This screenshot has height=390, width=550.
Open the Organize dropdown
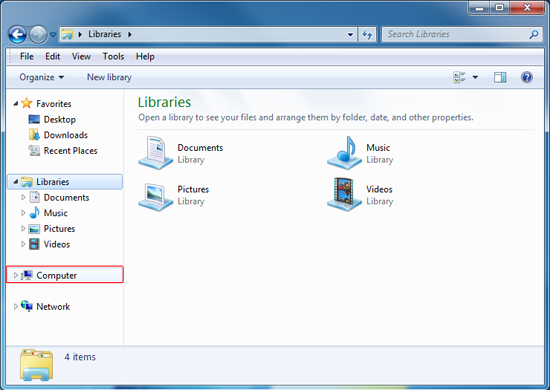(42, 77)
